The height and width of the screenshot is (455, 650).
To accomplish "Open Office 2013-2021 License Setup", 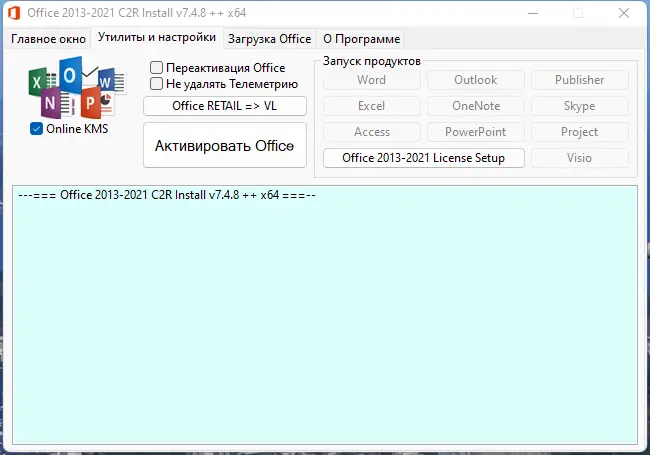I will [x=424, y=158].
